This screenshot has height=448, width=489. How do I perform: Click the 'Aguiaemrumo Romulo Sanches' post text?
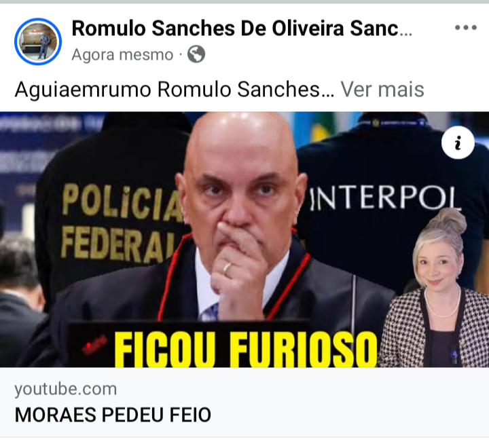174,90
